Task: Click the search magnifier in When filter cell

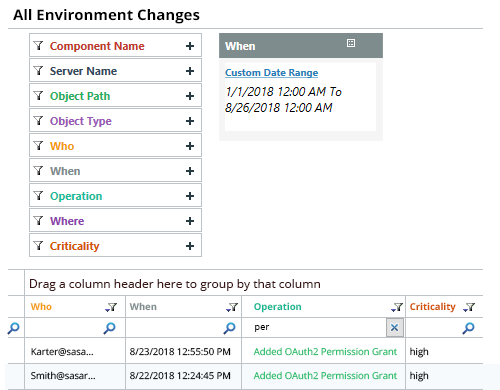Action: (x=229, y=328)
